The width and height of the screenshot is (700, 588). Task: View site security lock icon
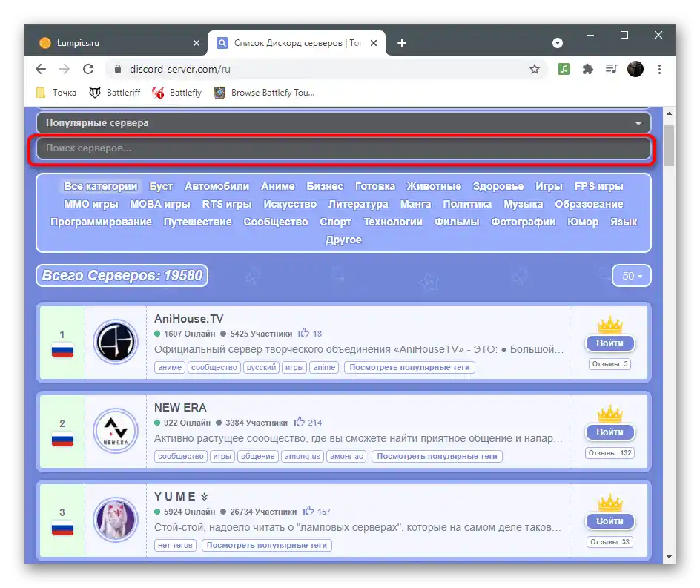click(x=118, y=69)
